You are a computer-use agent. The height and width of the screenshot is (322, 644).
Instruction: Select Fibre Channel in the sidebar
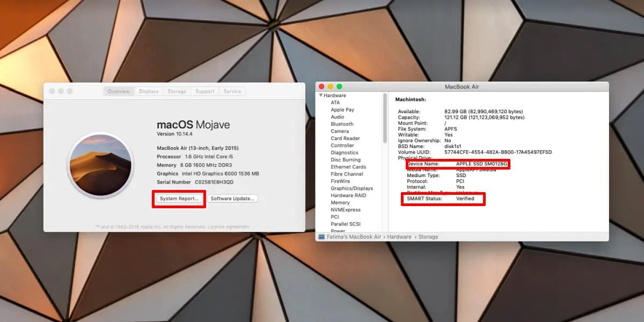[x=347, y=174]
